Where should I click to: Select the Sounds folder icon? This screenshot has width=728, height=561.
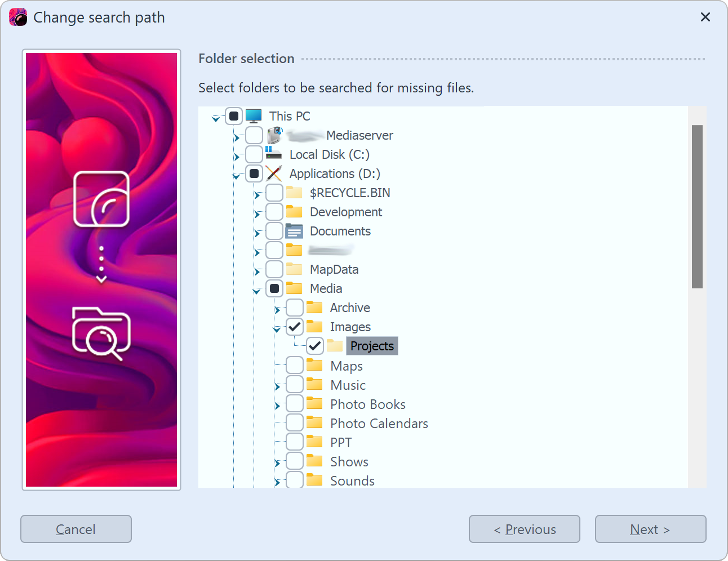pyautogui.click(x=314, y=480)
